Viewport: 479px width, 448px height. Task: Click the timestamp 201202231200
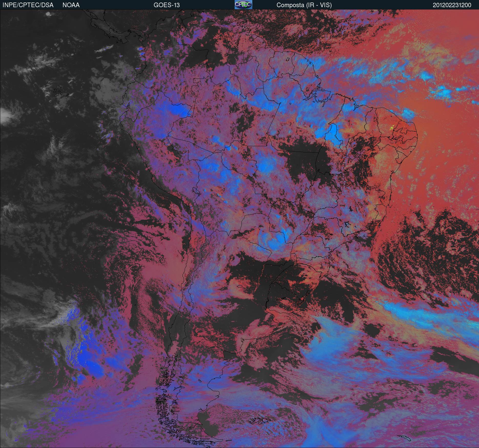click(452, 5)
